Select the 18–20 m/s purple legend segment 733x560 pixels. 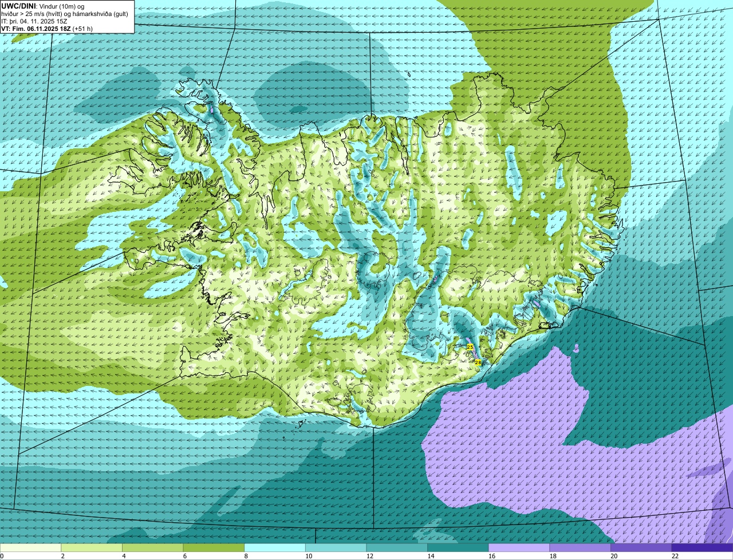580,547
